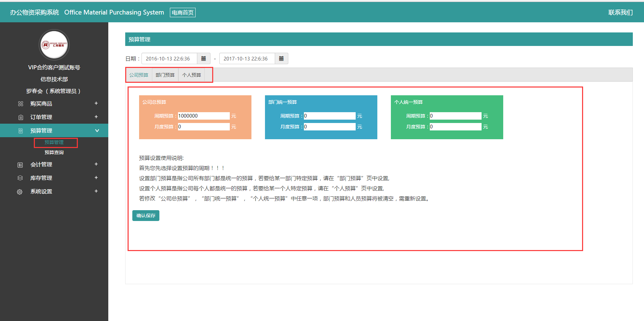Click the company logo avatar
The width and height of the screenshot is (644, 321).
click(x=54, y=45)
